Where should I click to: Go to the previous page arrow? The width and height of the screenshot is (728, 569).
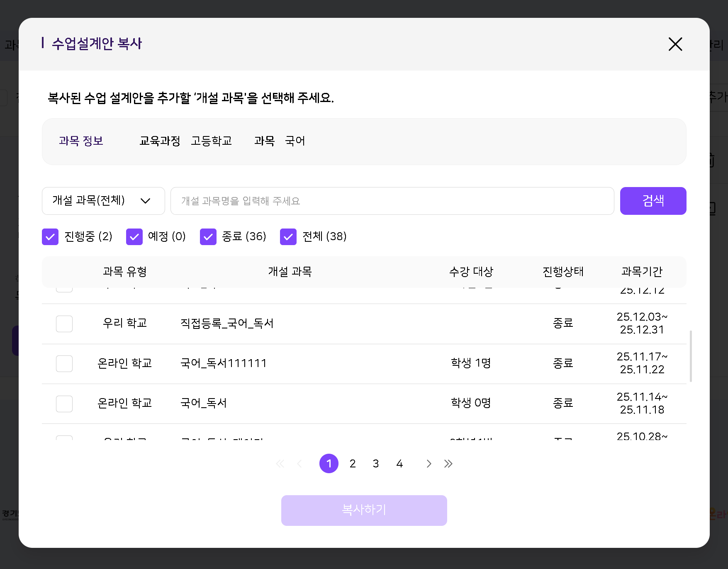point(299,464)
